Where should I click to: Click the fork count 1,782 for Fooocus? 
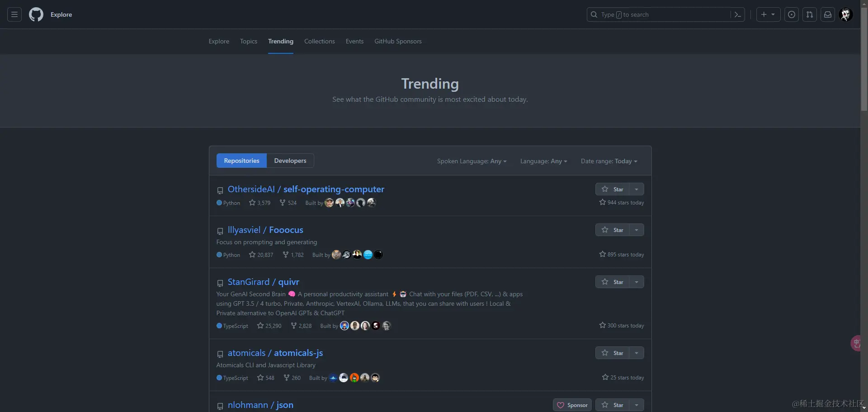[293, 255]
